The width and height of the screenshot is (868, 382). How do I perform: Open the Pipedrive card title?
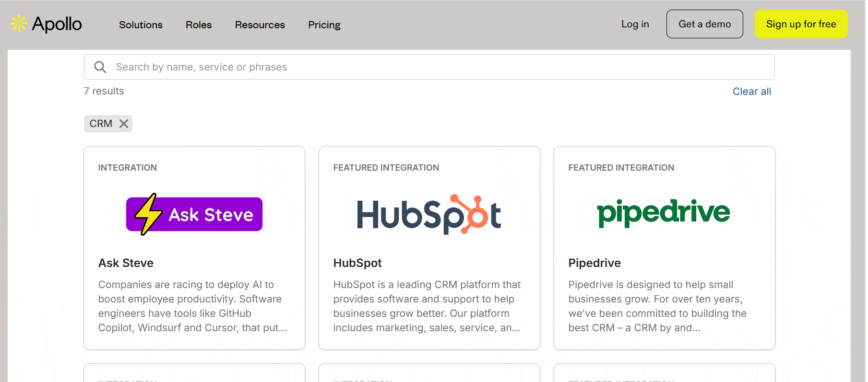[x=595, y=263]
